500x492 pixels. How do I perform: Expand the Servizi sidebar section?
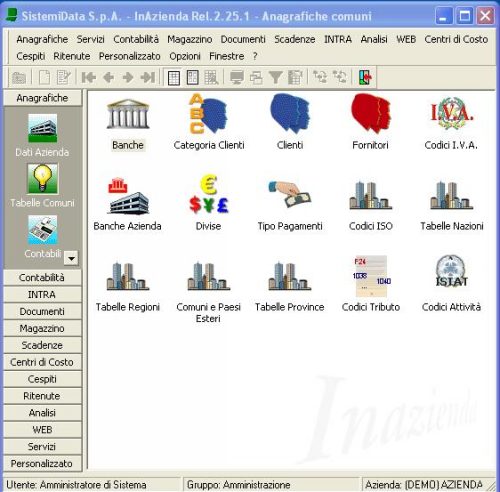click(x=42, y=447)
